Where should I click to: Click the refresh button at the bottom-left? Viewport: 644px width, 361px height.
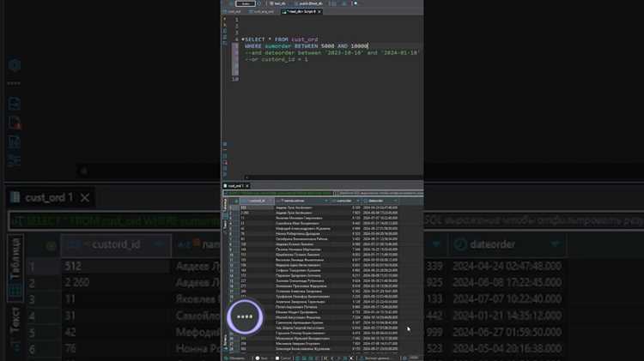coord(235,358)
